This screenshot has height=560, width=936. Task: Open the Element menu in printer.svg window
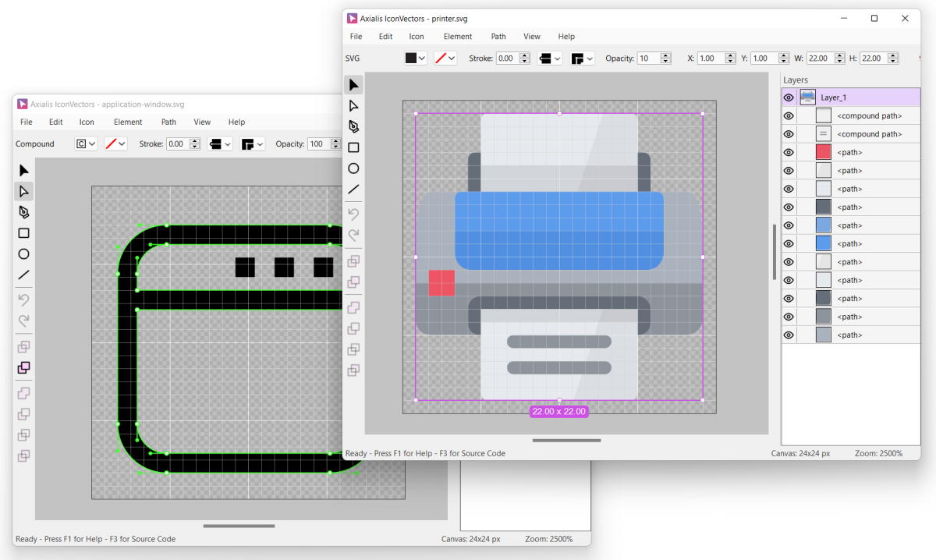pyautogui.click(x=457, y=37)
